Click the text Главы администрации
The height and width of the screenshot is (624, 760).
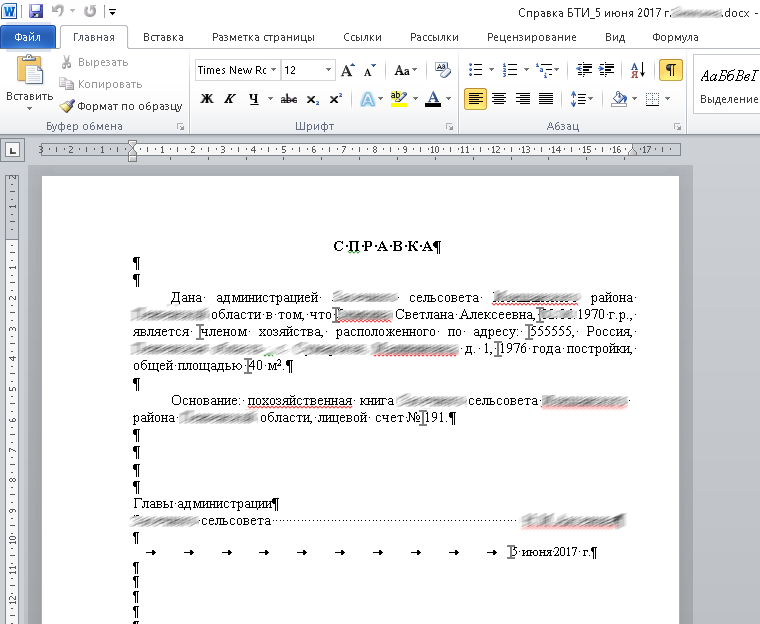pos(203,504)
